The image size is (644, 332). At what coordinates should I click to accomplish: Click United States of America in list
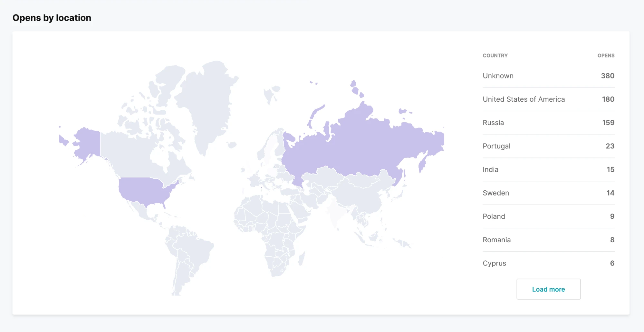coord(524,99)
